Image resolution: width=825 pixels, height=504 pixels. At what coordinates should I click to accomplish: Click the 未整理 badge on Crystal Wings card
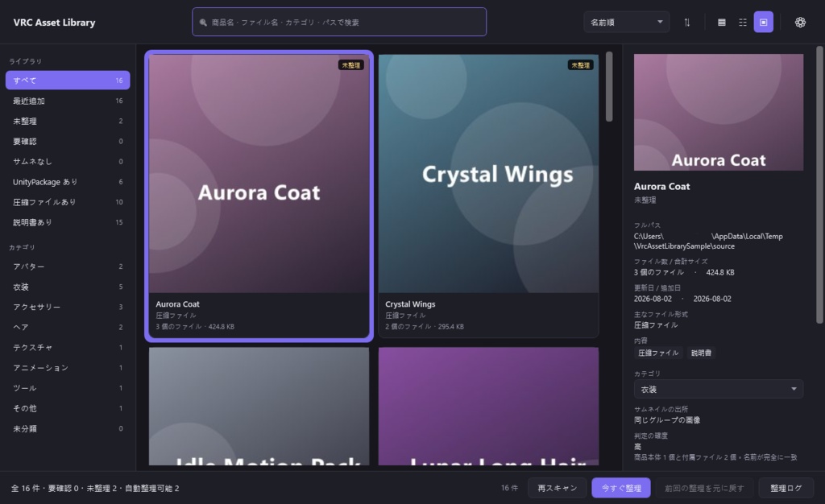point(580,65)
